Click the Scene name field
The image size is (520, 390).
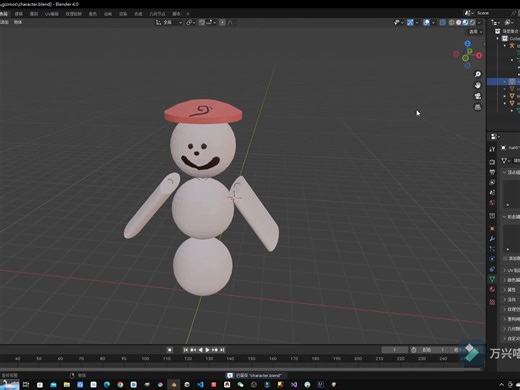(x=493, y=13)
